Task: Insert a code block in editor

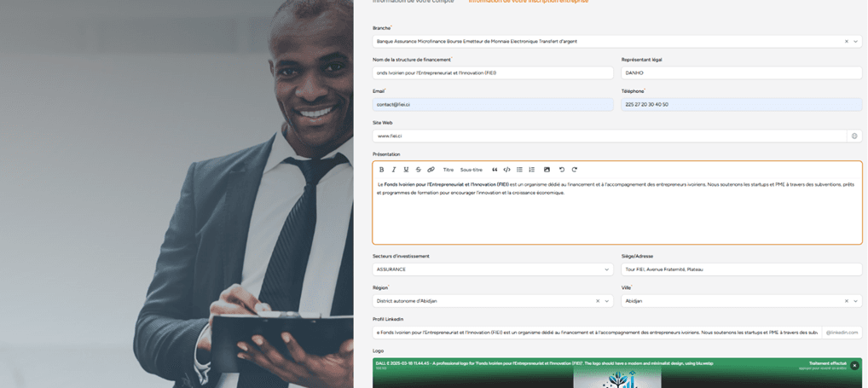Action: pyautogui.click(x=506, y=170)
